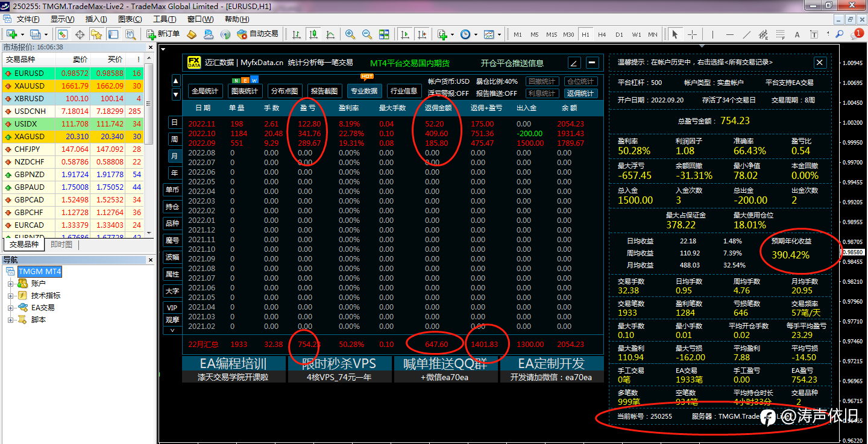
Task: Toggle the Navigator folder-star icon
Action: [x=96, y=34]
